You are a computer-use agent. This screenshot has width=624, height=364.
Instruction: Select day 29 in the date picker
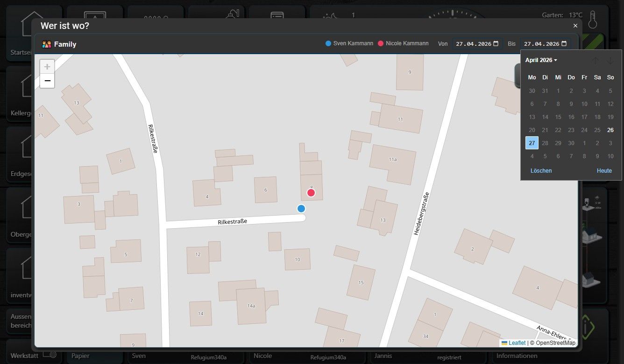point(558,143)
